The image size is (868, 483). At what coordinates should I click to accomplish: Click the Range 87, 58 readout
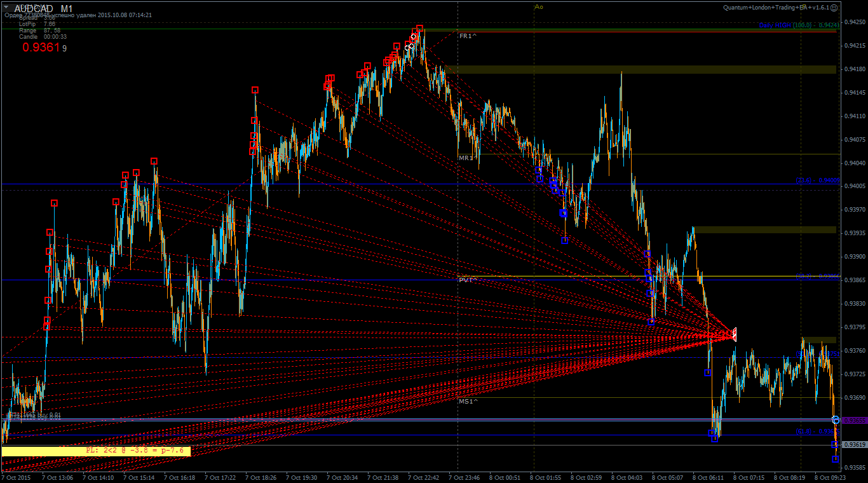coord(39,31)
